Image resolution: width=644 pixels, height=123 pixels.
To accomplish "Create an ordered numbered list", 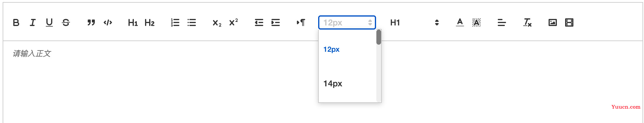I will (x=175, y=22).
